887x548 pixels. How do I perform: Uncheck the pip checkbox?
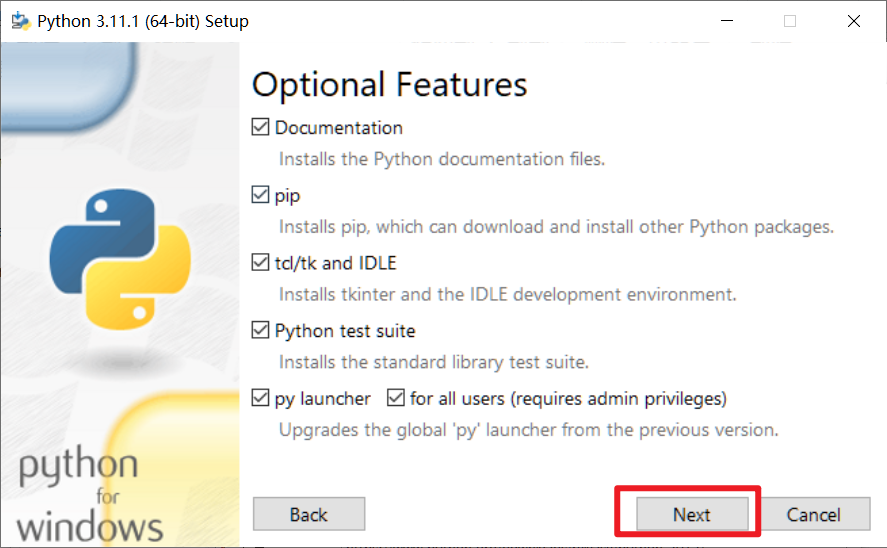260,195
